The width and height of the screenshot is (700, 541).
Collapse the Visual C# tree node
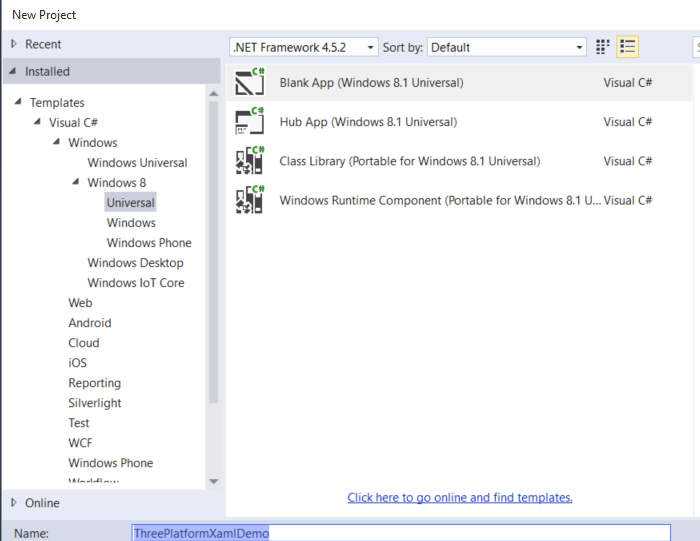pos(38,122)
